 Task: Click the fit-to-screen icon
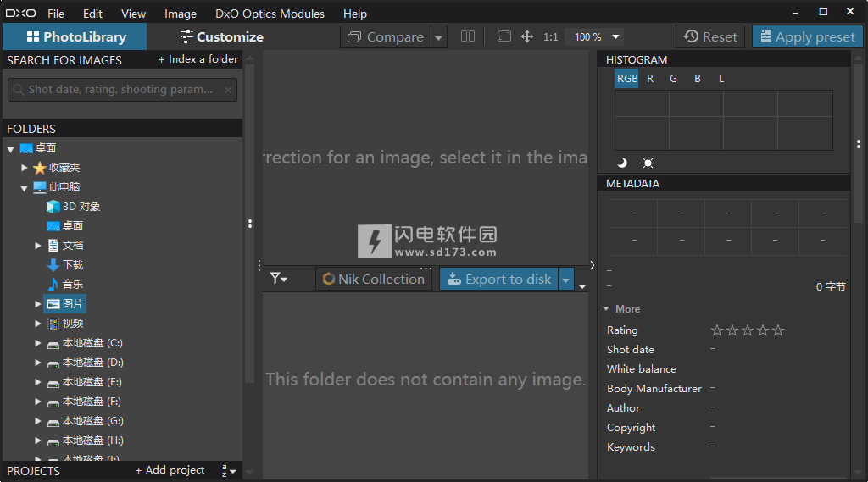click(504, 36)
